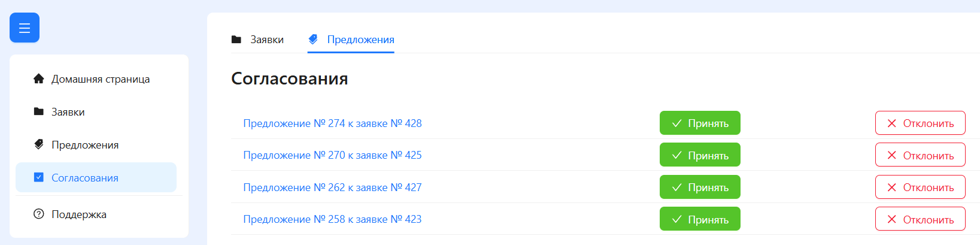980x245 pixels.
Task: Click the home icon beside Домашняя страница
Action: coord(39,78)
